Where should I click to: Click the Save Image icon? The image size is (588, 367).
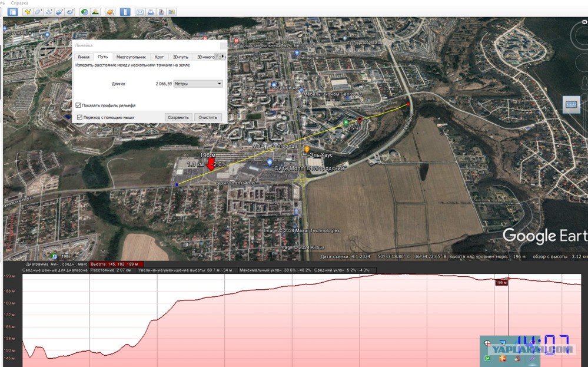(x=161, y=12)
